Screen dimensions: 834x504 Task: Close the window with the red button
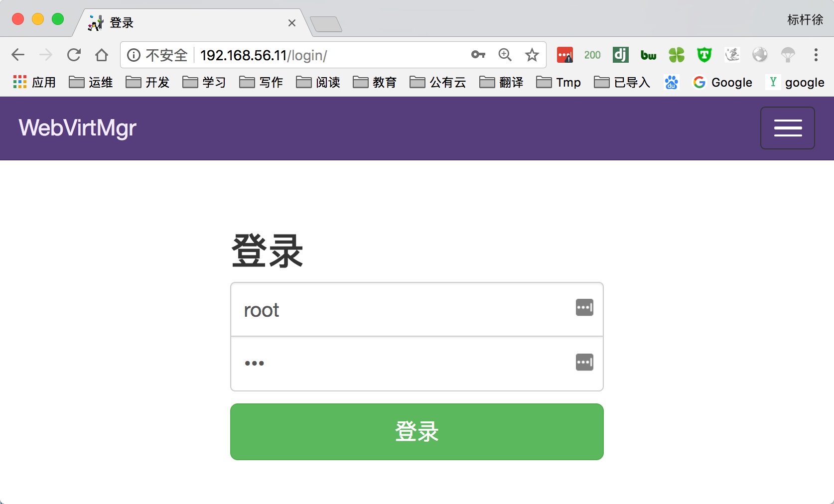tap(18, 19)
